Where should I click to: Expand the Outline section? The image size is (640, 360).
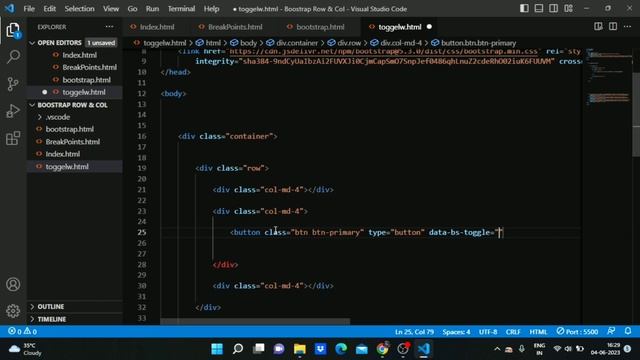(x=75, y=307)
